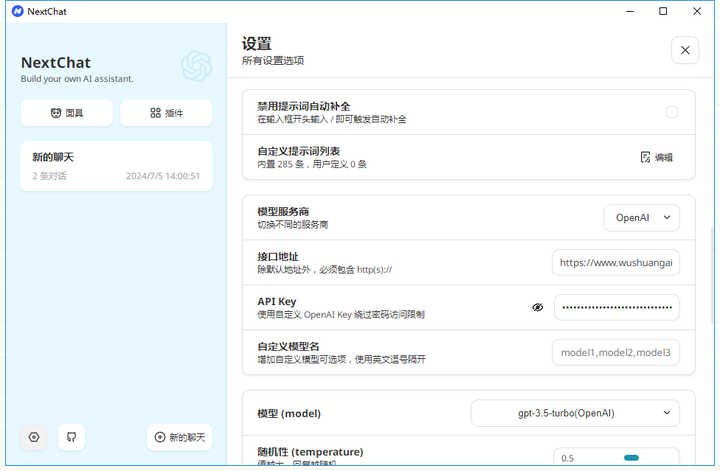This screenshot has width=720, height=471.
Task: Open settings via the gear icon in sidebar
Action: click(34, 437)
